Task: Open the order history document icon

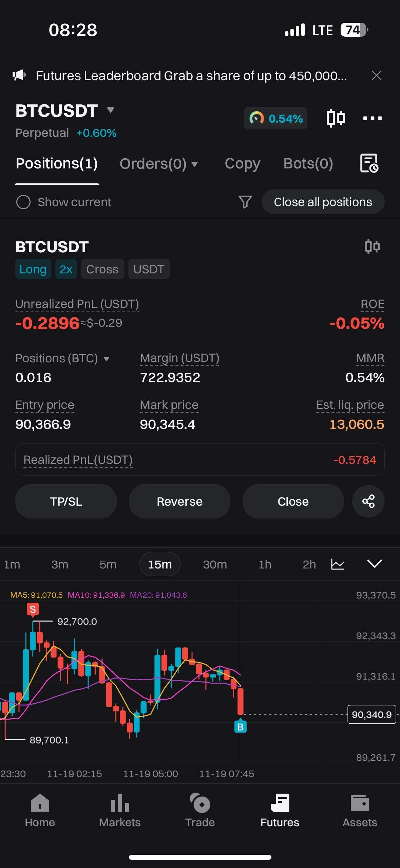Action: tap(369, 163)
